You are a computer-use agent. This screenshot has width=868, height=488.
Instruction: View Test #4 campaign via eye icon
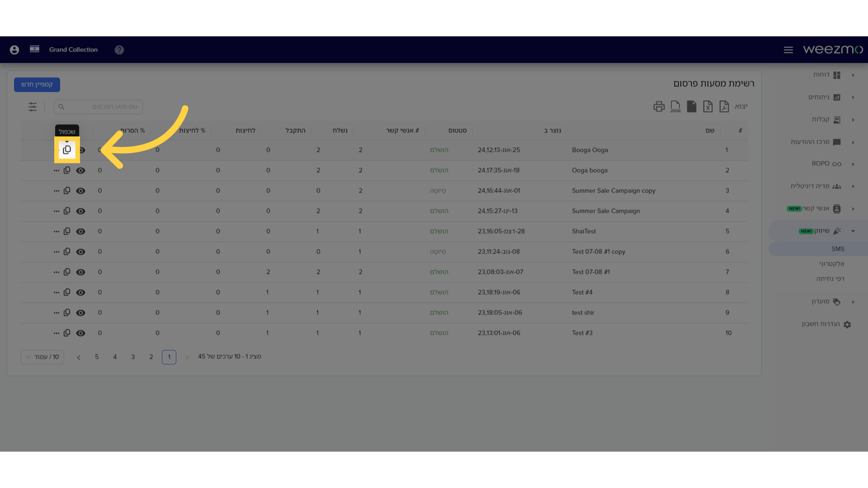80,293
